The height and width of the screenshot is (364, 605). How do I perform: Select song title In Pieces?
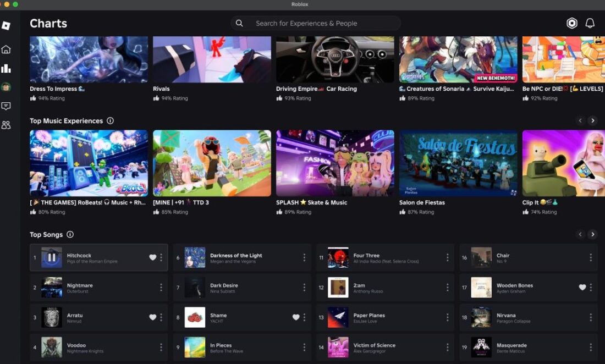(221, 345)
